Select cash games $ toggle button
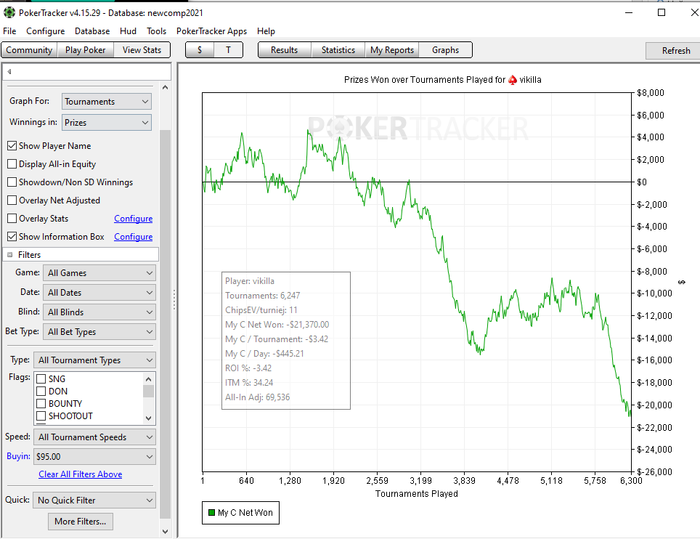700x539 pixels. coord(200,50)
